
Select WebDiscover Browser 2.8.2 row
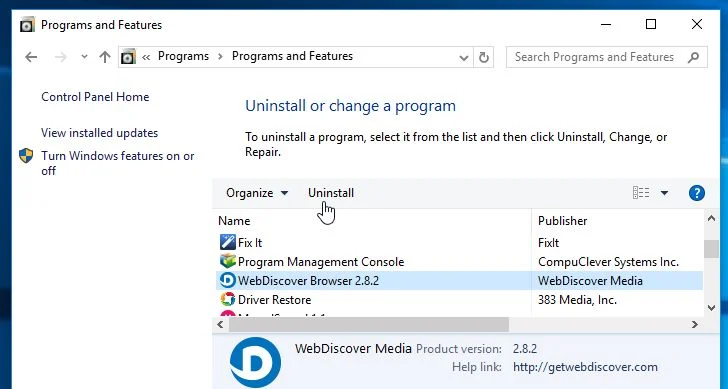coord(459,281)
